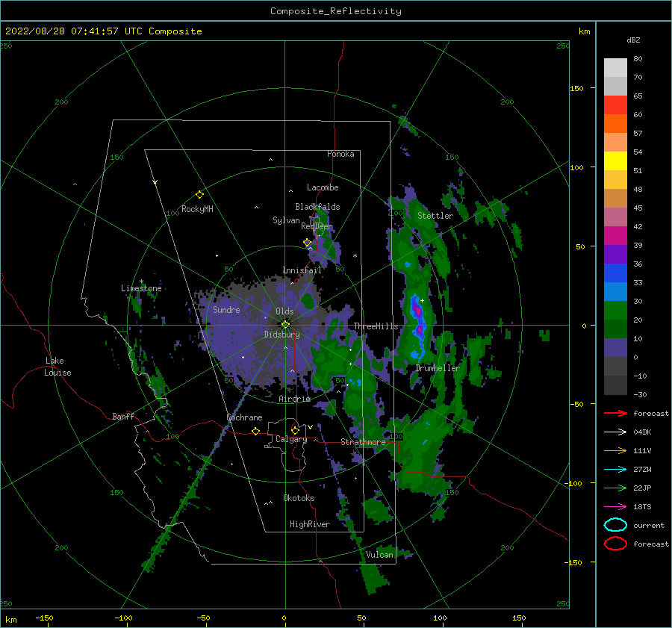Image resolution: width=672 pixels, height=628 pixels.
Task: Select the solid orange swatch below 60 dBZ
Action: click(x=615, y=123)
